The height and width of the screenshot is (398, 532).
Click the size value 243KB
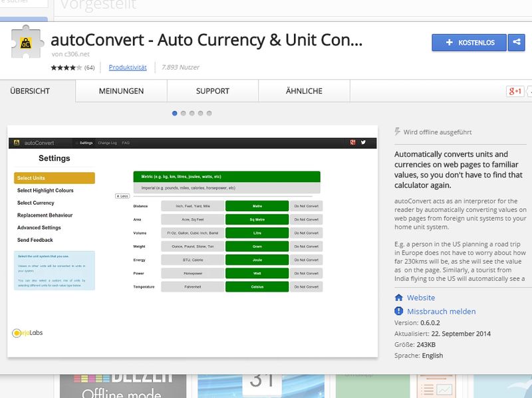click(x=426, y=344)
